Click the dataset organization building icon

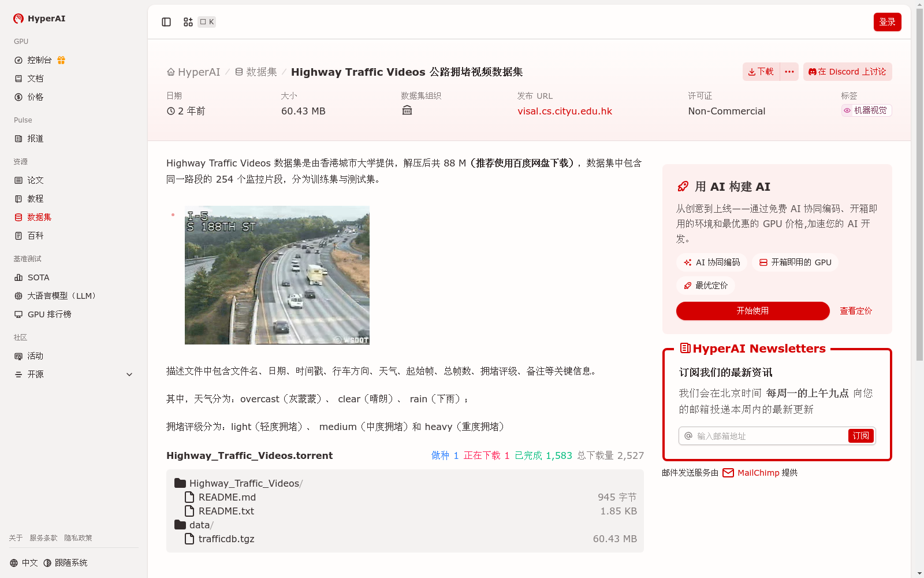(x=407, y=110)
